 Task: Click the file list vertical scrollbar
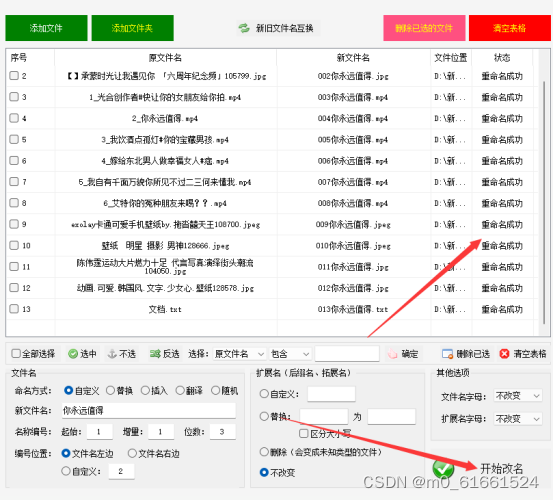click(x=544, y=201)
